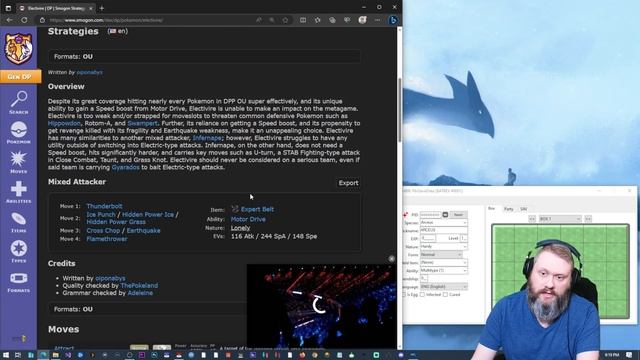Click the Smogon tiger logo
The image size is (640, 360).
coord(18,49)
